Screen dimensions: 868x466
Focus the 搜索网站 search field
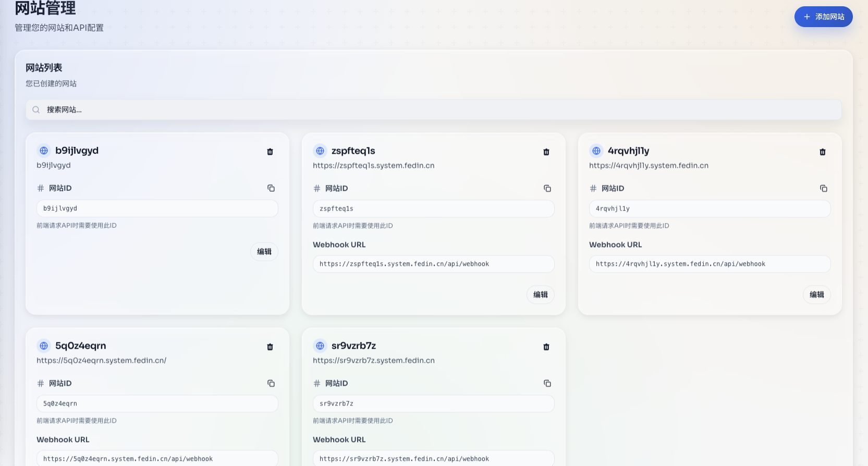[x=434, y=110]
